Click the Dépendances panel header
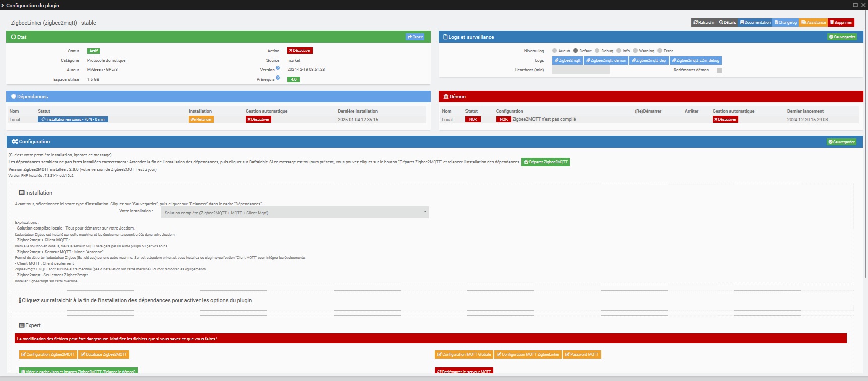 pyautogui.click(x=218, y=96)
